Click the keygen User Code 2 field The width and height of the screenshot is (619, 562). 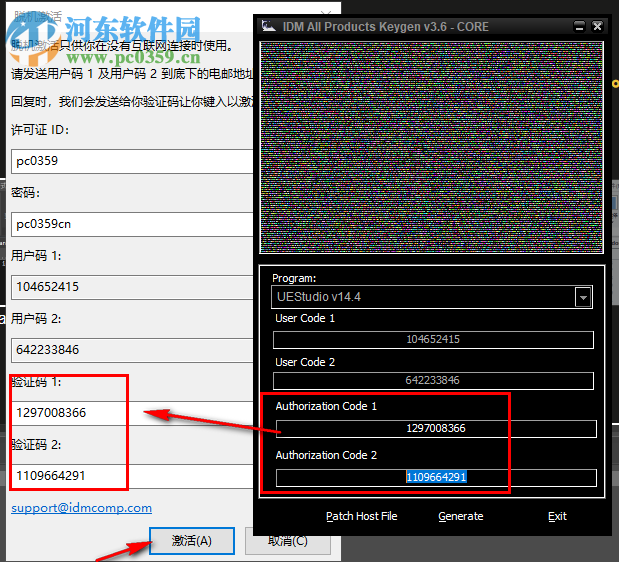point(433,381)
